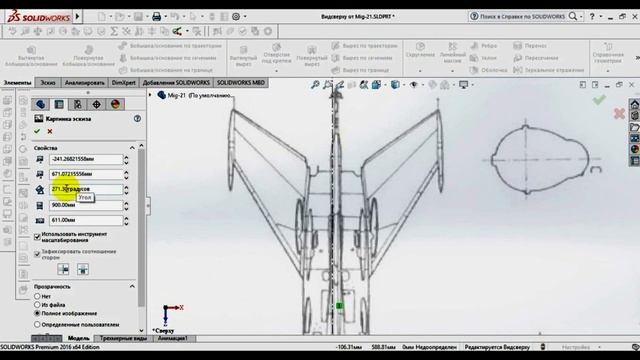Confirm Sketch Picture with green checkmark
This screenshot has width=640, height=360.
point(37,131)
